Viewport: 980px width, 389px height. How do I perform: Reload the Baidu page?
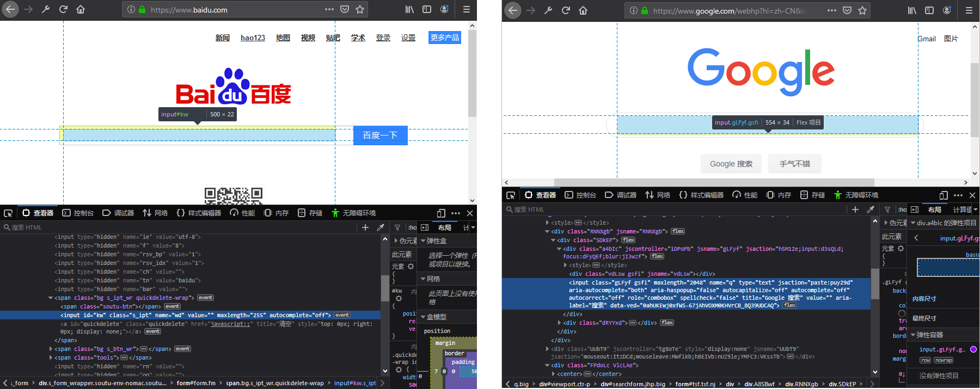point(63,9)
